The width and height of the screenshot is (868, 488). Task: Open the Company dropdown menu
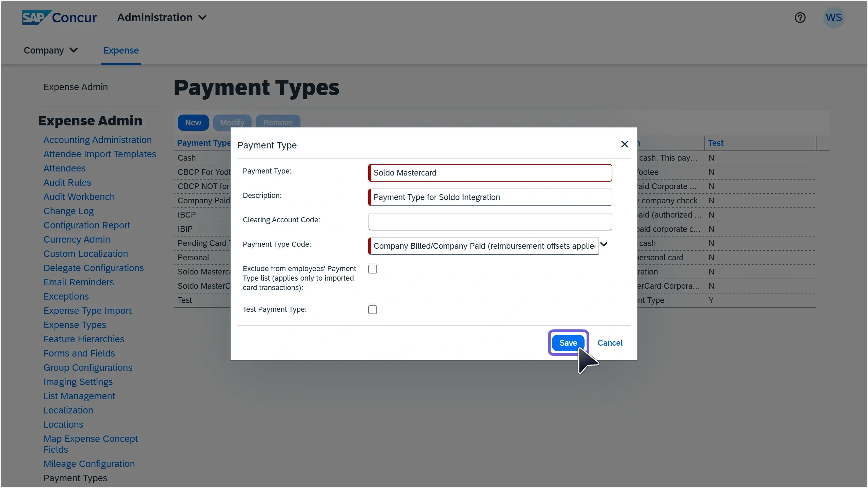tap(51, 50)
